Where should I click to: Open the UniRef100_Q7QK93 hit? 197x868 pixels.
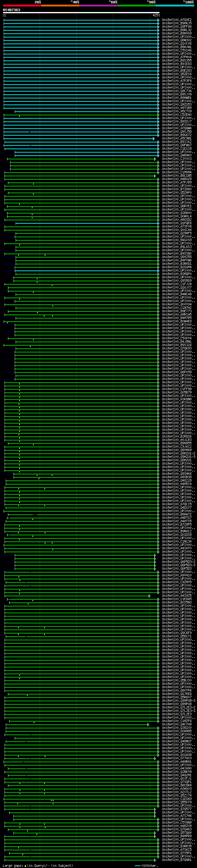coord(177,349)
